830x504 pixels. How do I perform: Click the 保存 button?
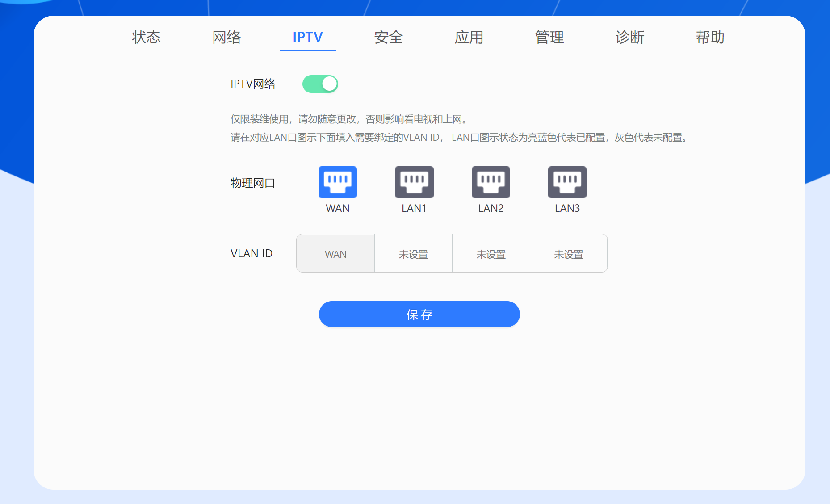click(419, 314)
